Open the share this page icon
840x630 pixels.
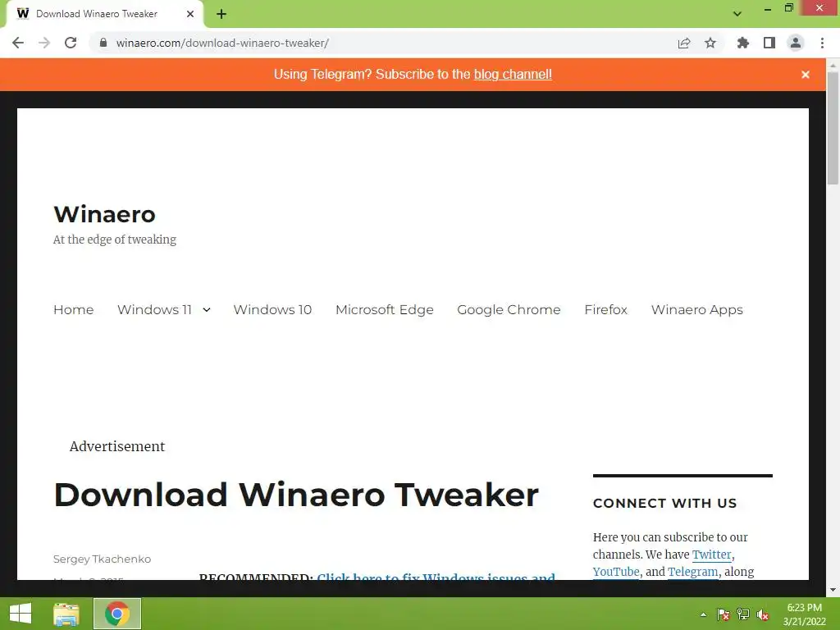[684, 43]
